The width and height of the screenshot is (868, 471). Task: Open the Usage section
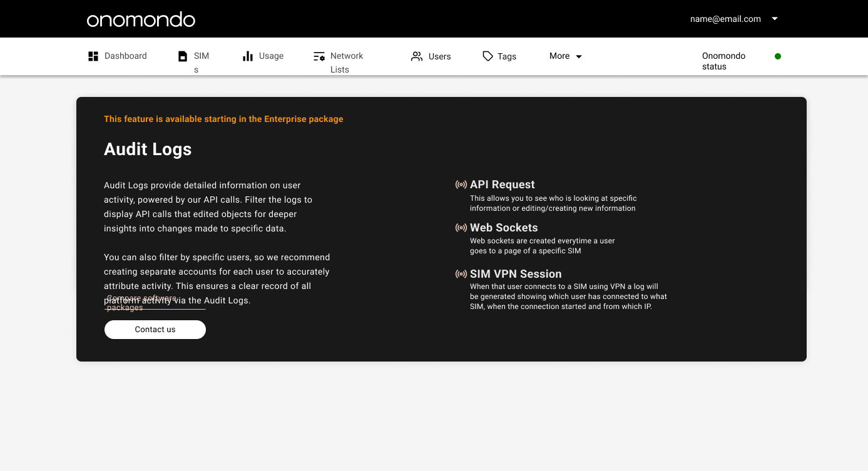(263, 56)
